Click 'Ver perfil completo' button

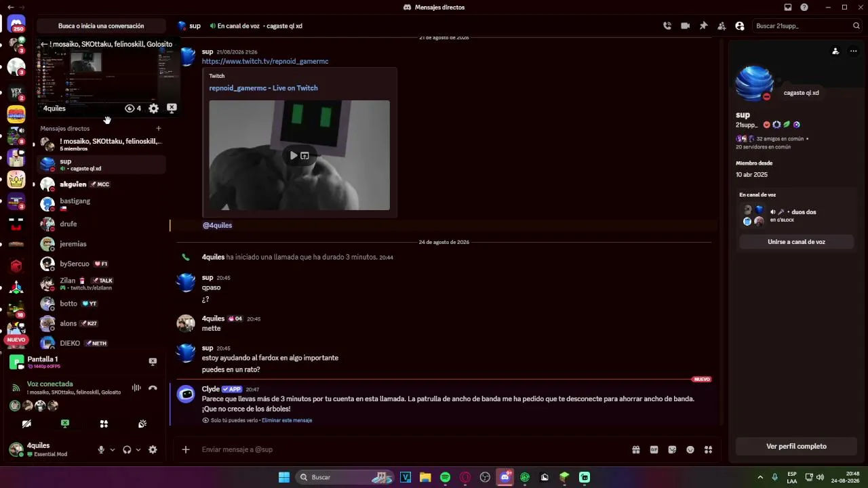tap(796, 446)
